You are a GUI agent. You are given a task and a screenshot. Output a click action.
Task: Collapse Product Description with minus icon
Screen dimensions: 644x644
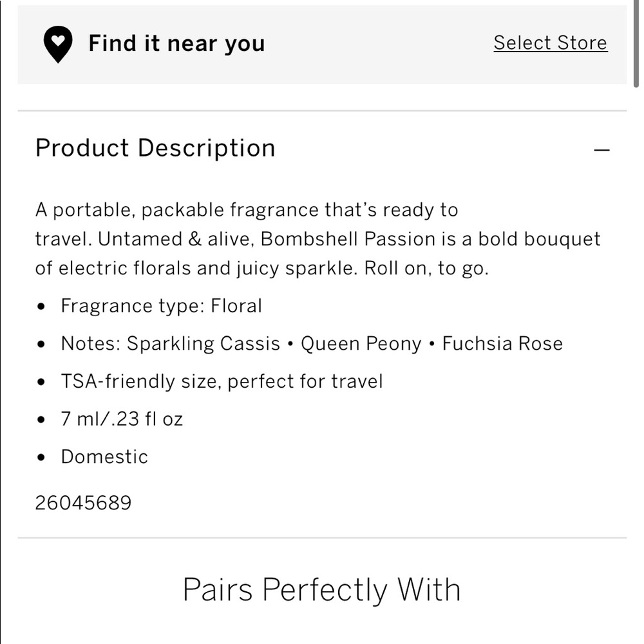(601, 150)
